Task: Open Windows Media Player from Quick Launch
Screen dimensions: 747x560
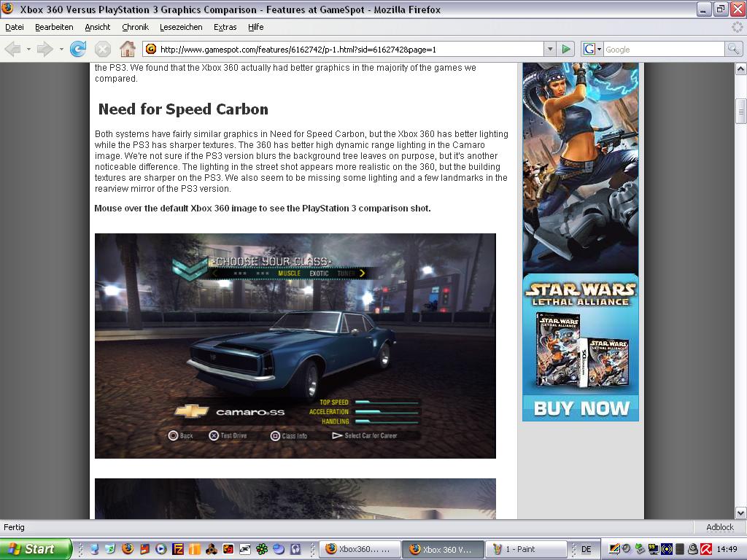Action: (x=161, y=549)
